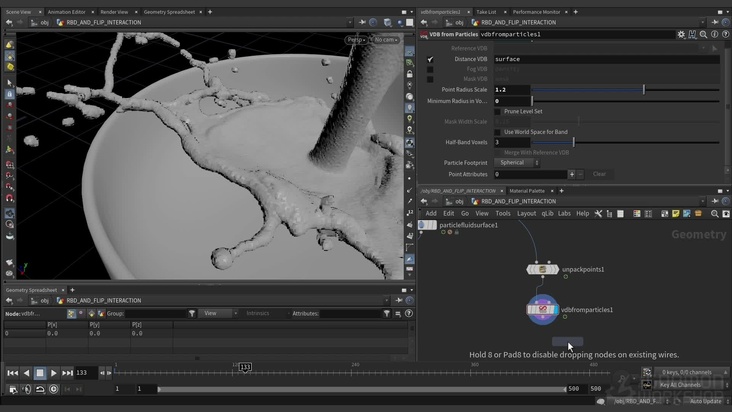Open the Labs menu in the network editor
This screenshot has width=732, height=412.
[x=564, y=213]
